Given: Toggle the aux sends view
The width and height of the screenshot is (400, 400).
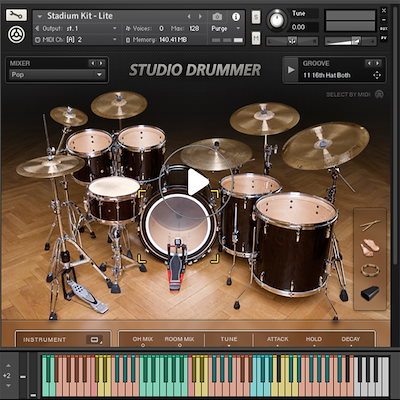Looking at the screenshot, I should pyautogui.click(x=384, y=29).
